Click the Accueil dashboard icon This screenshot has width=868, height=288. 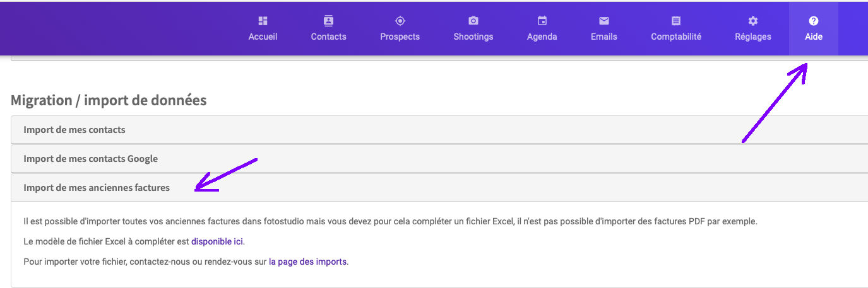coord(263,21)
